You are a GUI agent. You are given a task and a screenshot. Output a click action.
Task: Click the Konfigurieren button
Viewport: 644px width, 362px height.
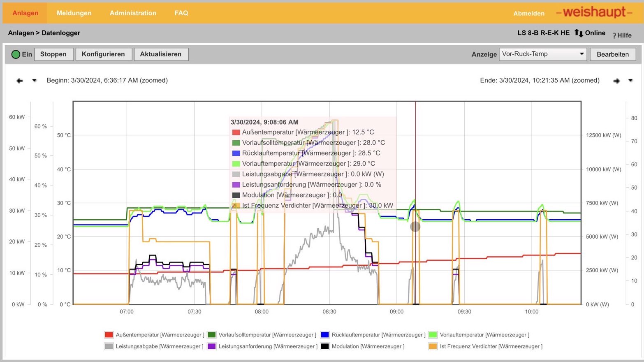point(103,54)
